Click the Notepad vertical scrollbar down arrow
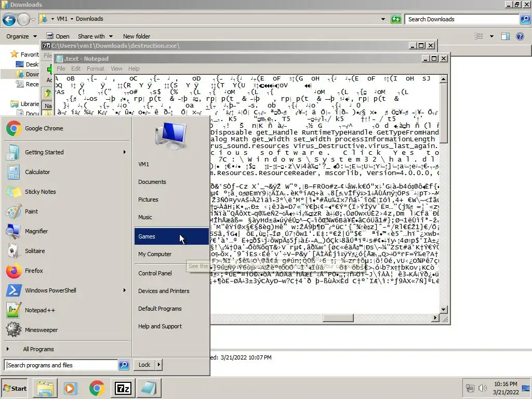Screen dimensions: 532x399 coord(443,310)
